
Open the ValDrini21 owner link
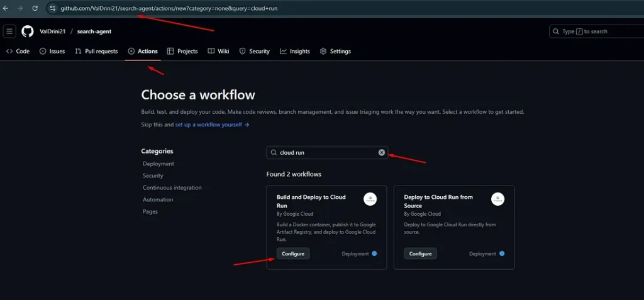[x=52, y=31]
